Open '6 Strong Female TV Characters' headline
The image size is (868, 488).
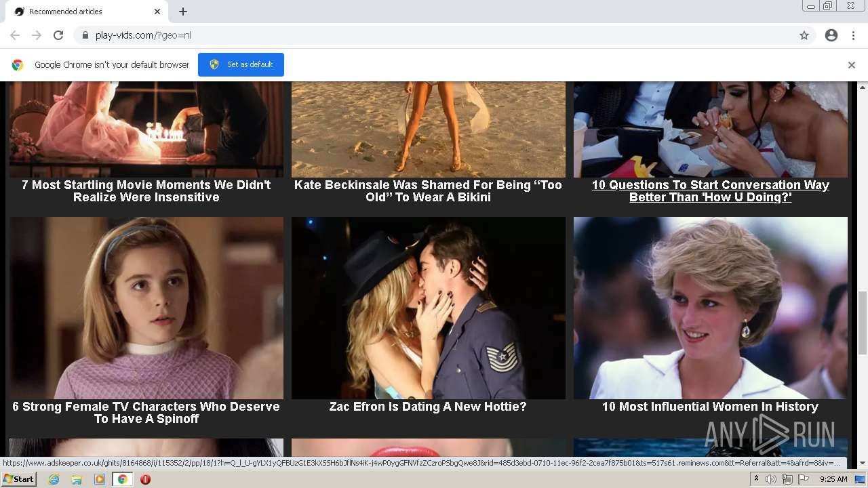[146, 413]
